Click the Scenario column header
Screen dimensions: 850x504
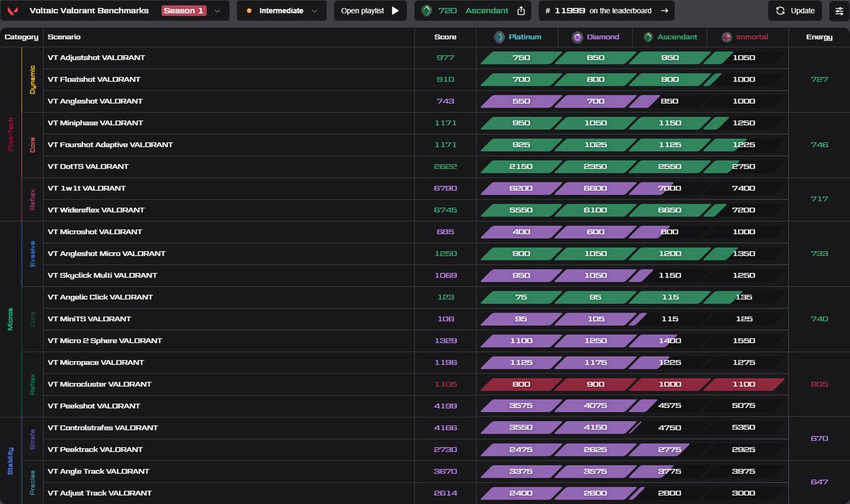click(x=64, y=37)
